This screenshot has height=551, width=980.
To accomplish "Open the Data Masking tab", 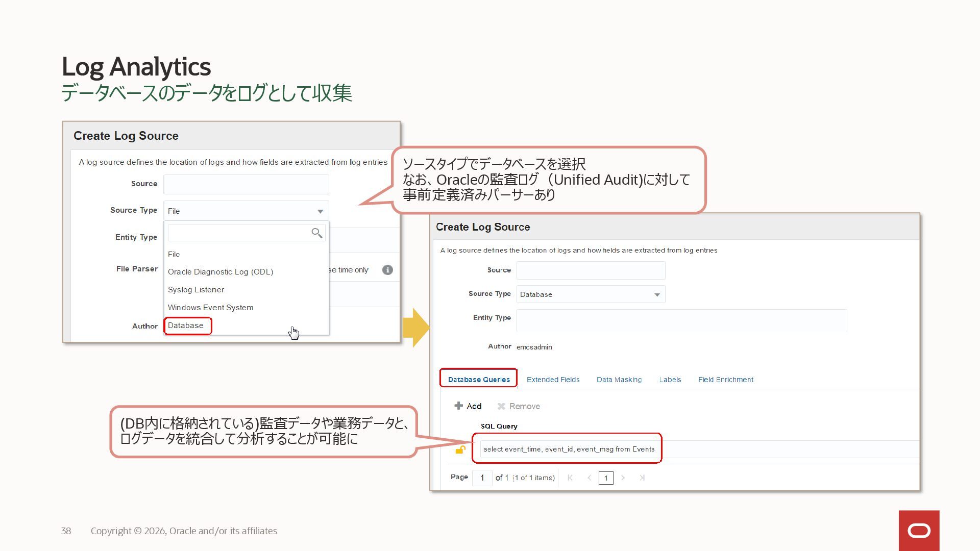I will click(x=619, y=380).
